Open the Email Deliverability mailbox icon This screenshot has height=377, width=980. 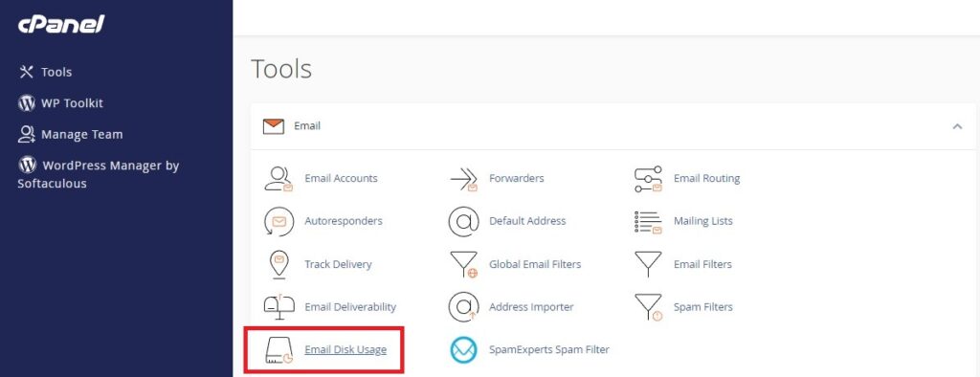pos(278,307)
